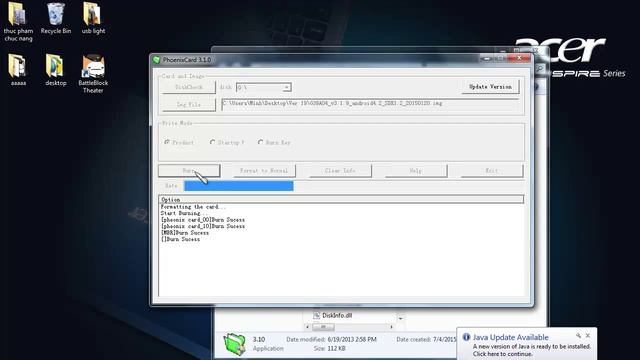Image resolution: width=640 pixels, height=360 pixels.
Task: Click the green 3.10 application icon in details pane
Action: point(235,343)
